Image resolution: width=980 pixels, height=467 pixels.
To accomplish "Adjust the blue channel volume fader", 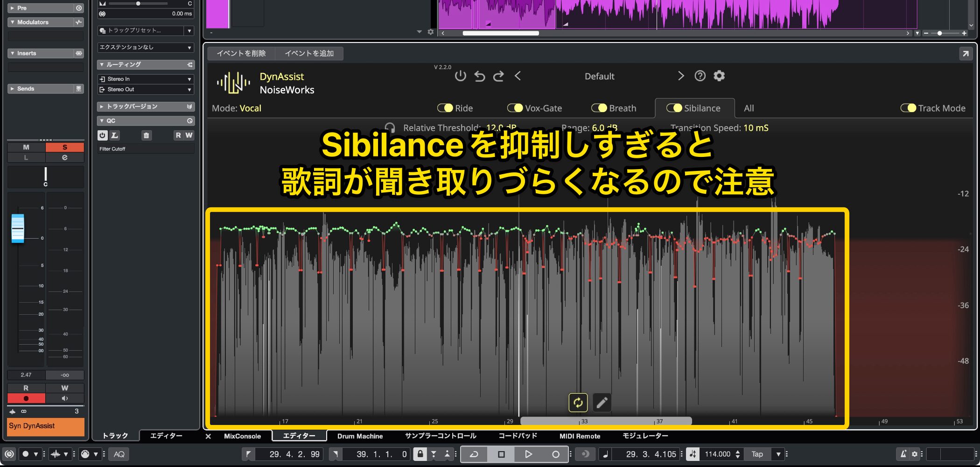I will [18, 228].
